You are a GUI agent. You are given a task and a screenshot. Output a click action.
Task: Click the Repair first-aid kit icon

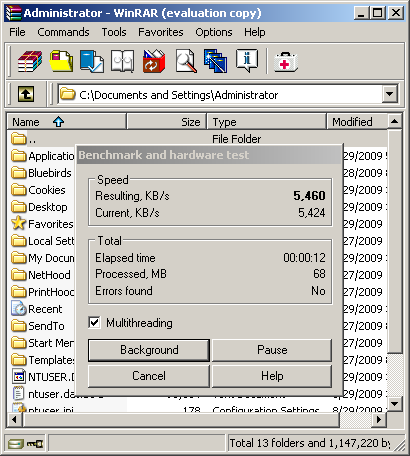285,62
